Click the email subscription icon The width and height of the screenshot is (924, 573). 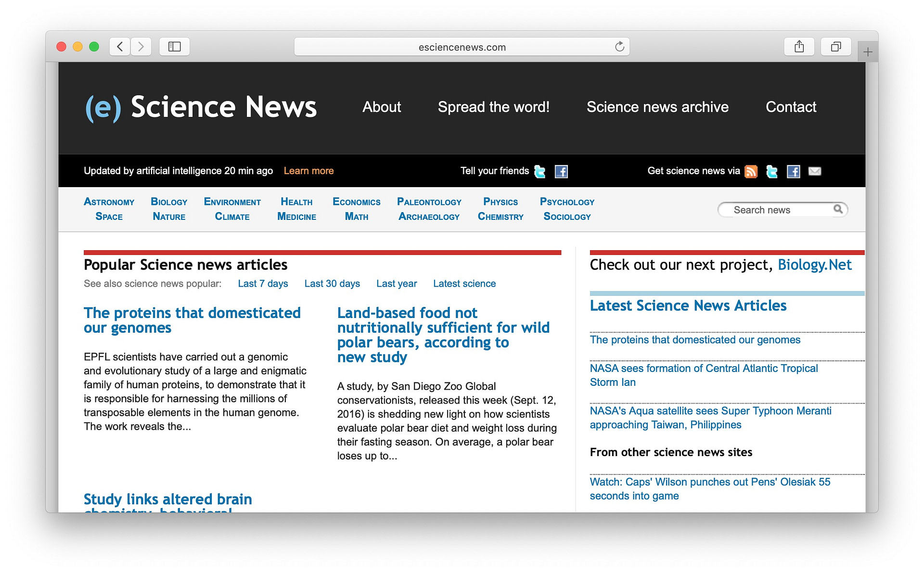(815, 171)
